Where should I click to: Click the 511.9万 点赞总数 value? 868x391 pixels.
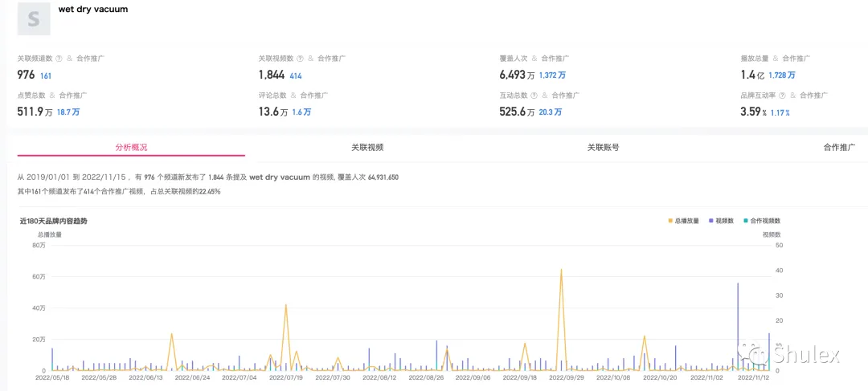[x=35, y=112]
